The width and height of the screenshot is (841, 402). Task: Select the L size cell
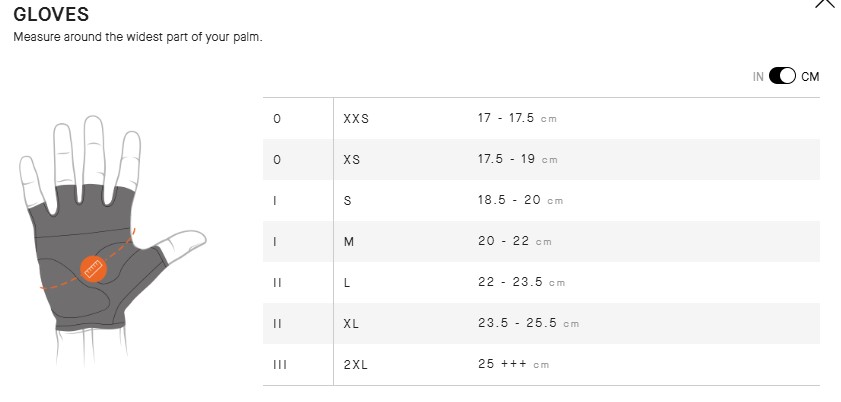347,283
